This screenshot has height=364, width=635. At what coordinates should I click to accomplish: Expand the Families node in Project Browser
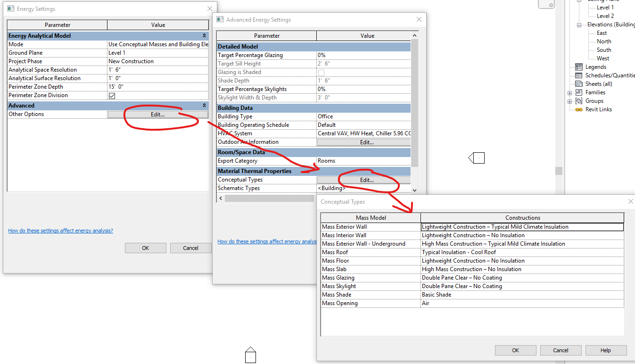pos(570,92)
